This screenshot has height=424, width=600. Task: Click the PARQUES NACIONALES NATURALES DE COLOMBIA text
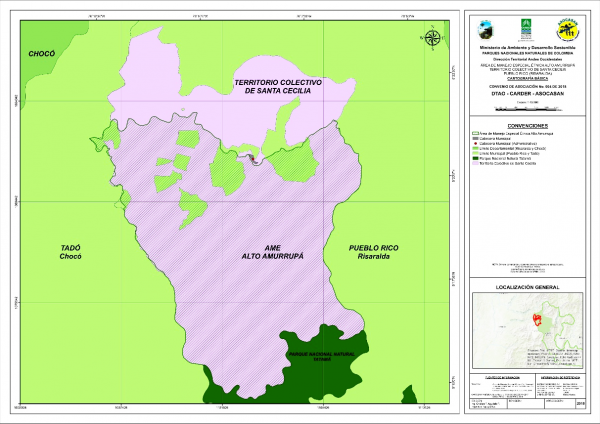[527, 53]
